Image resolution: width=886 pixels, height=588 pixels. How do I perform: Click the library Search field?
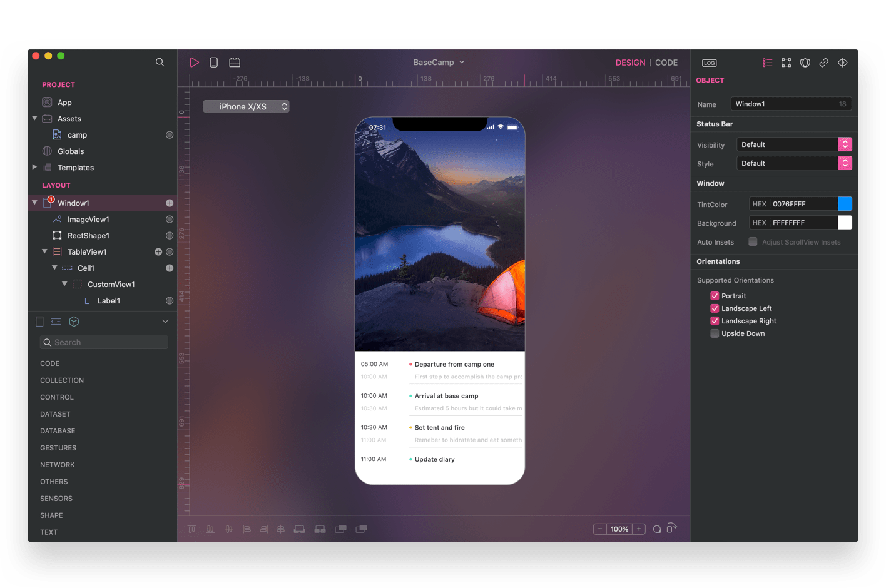pos(104,342)
